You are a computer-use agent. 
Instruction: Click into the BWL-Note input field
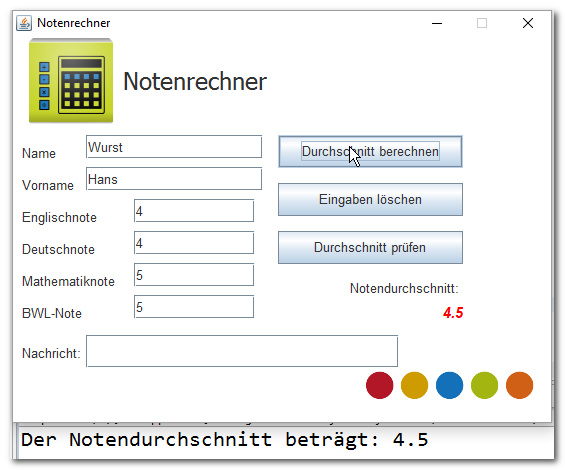coord(194,307)
